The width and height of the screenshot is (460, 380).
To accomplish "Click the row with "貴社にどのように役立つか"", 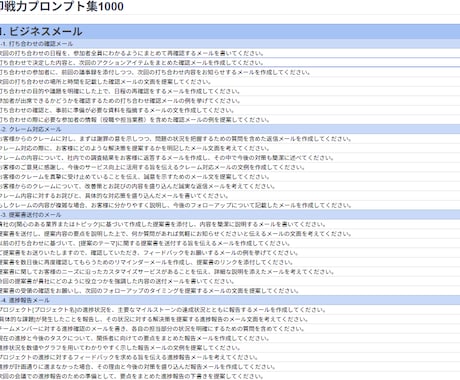I will 230,281.
